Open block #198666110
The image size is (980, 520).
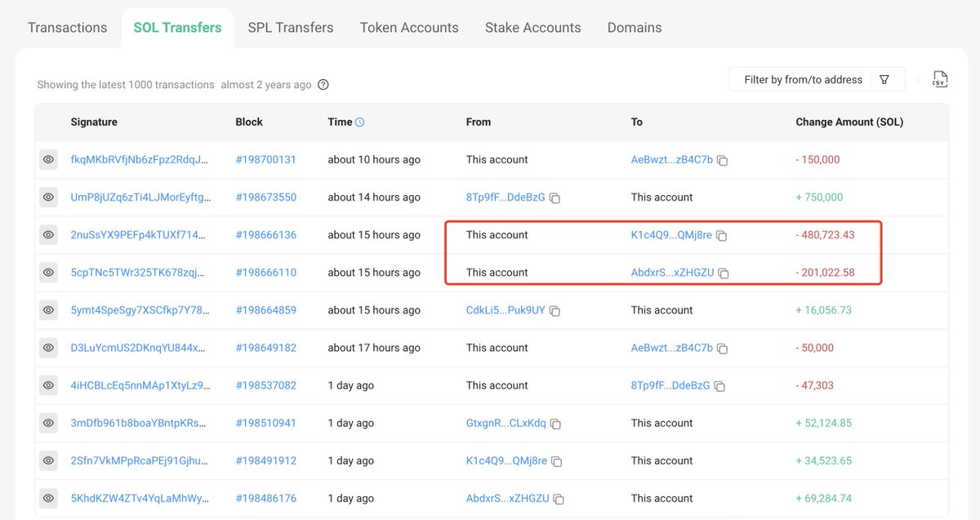pos(265,273)
